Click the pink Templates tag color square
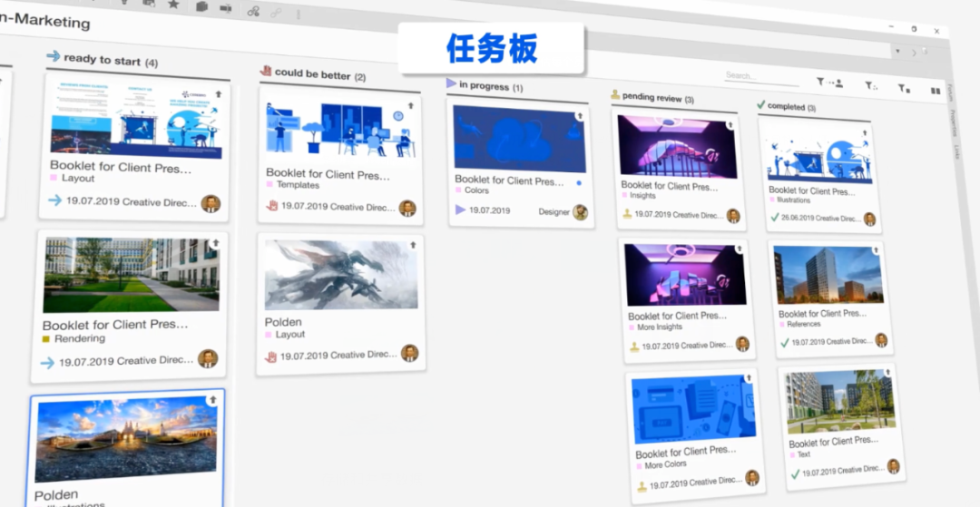 269,184
